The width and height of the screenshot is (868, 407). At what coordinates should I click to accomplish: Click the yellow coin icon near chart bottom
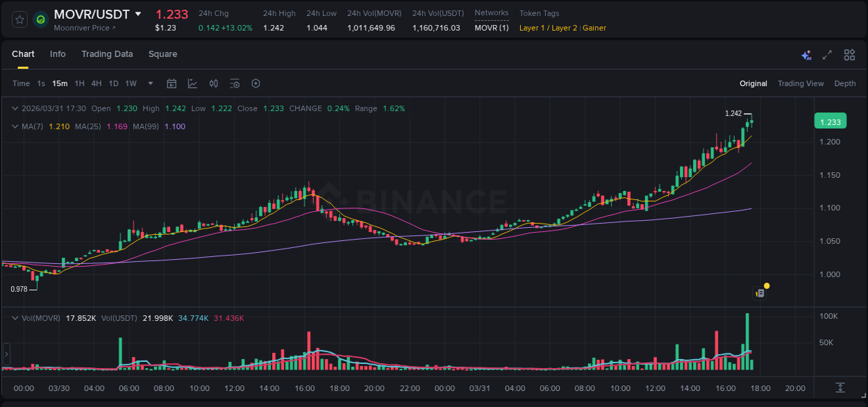coord(765,285)
